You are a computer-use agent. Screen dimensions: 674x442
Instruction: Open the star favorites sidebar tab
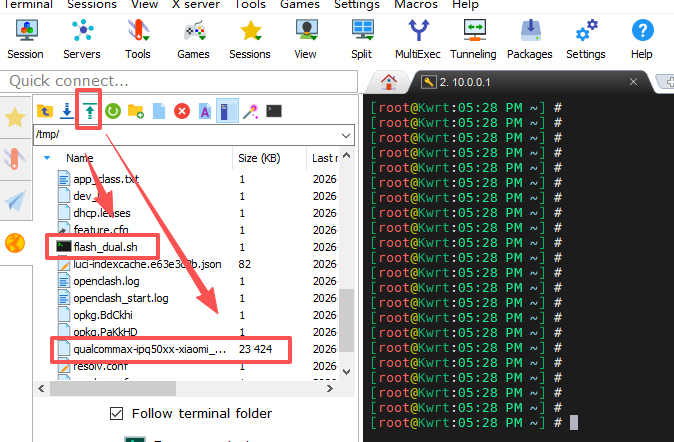coord(15,117)
